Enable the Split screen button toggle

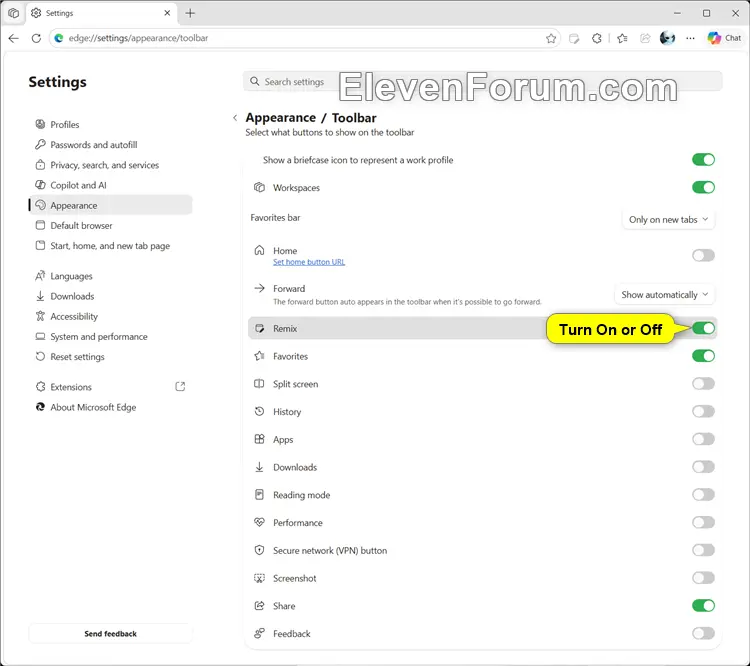click(x=703, y=384)
